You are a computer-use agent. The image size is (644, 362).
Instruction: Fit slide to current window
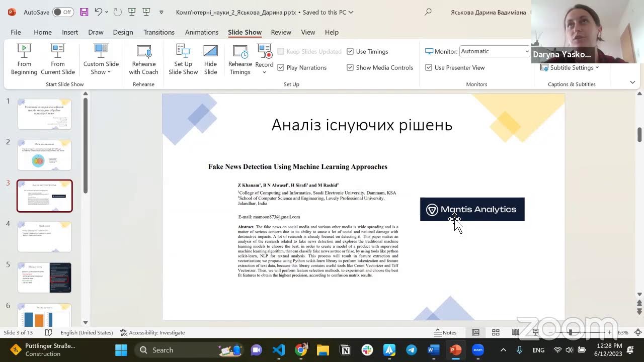pos(638,332)
